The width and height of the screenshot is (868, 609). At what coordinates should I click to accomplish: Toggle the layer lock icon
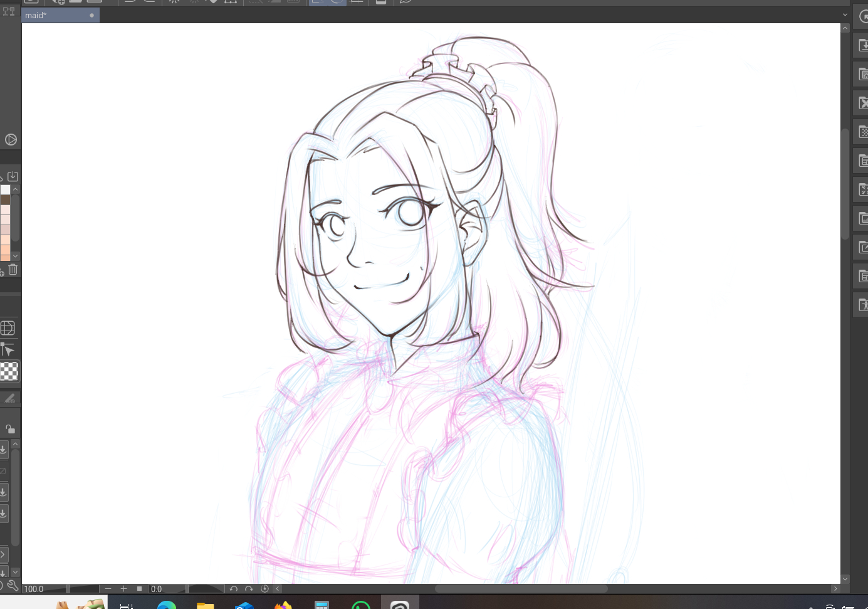10,430
